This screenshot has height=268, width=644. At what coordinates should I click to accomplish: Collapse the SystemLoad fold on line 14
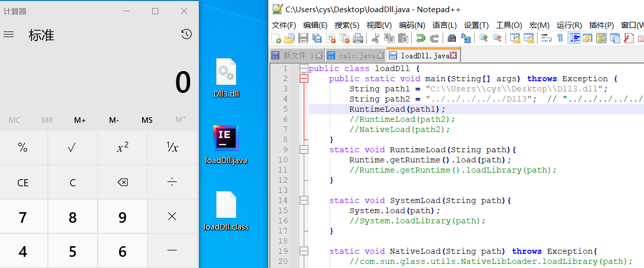pyautogui.click(x=304, y=200)
